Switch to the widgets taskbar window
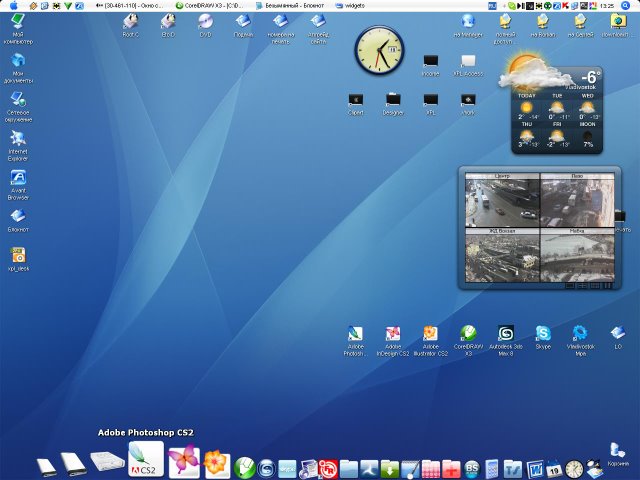This screenshot has height=480, width=640. pos(349,6)
